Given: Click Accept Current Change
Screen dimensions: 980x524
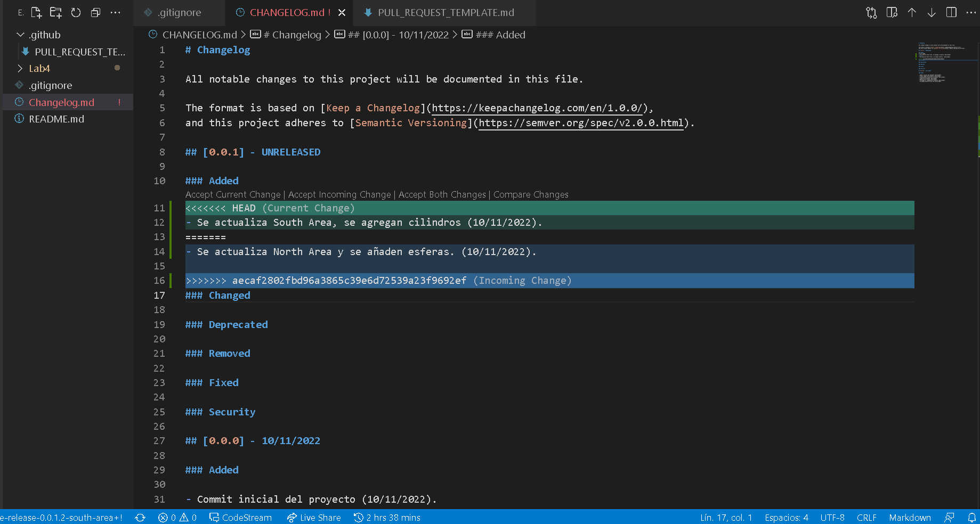Looking at the screenshot, I should [x=233, y=194].
